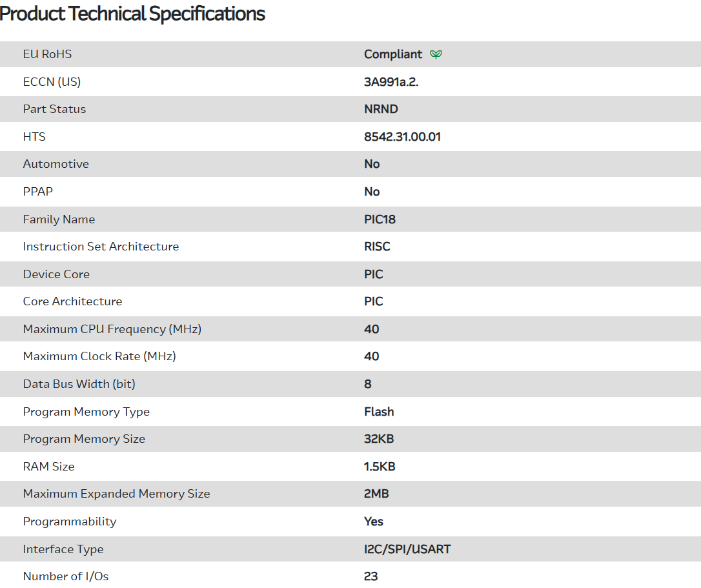701x588 pixels.
Task: Click the ECCN value 3A991a.2.
Action: (x=391, y=82)
